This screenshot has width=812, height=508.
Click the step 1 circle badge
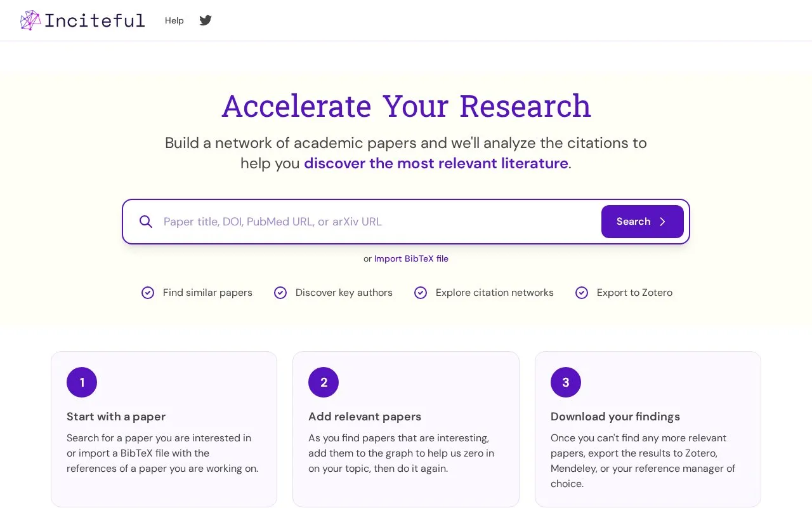click(82, 382)
